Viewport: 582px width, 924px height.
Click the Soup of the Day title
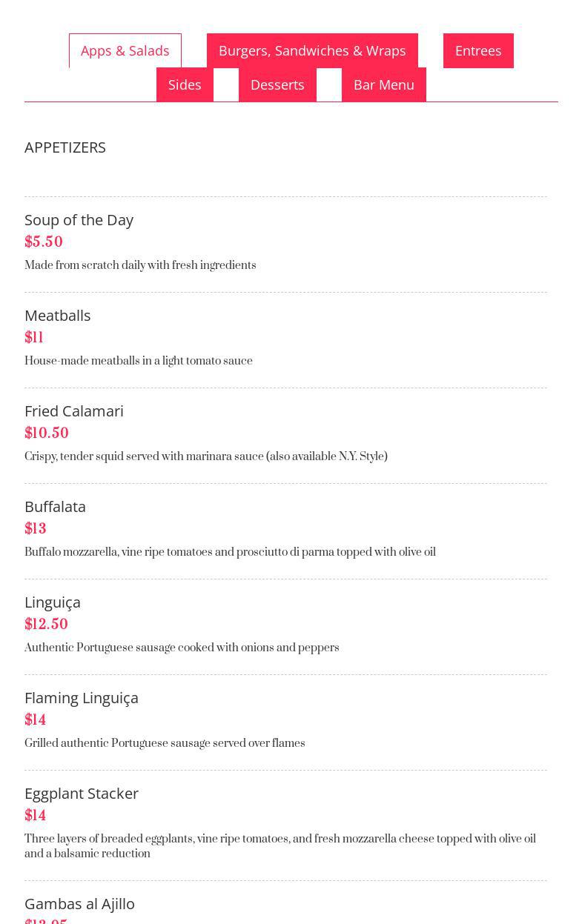click(79, 219)
